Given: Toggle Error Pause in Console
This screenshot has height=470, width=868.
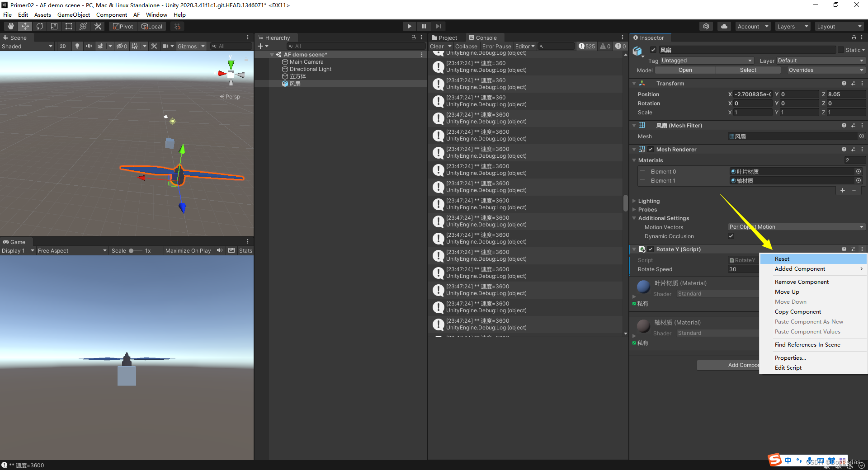Looking at the screenshot, I should pos(496,46).
